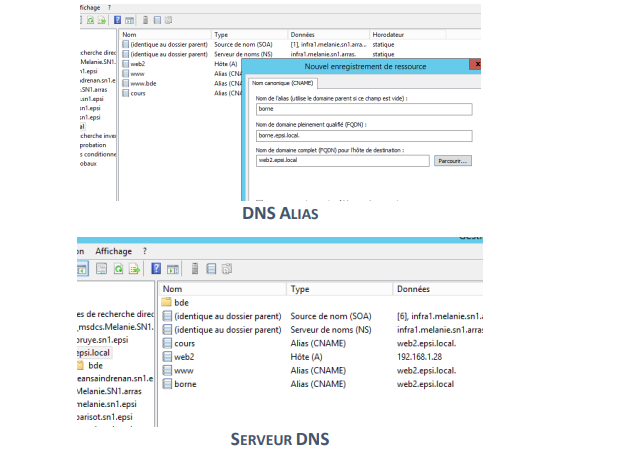Toggle action pane icon in upper window toolbar
This screenshot has height=453, width=640.
pos(129,20)
